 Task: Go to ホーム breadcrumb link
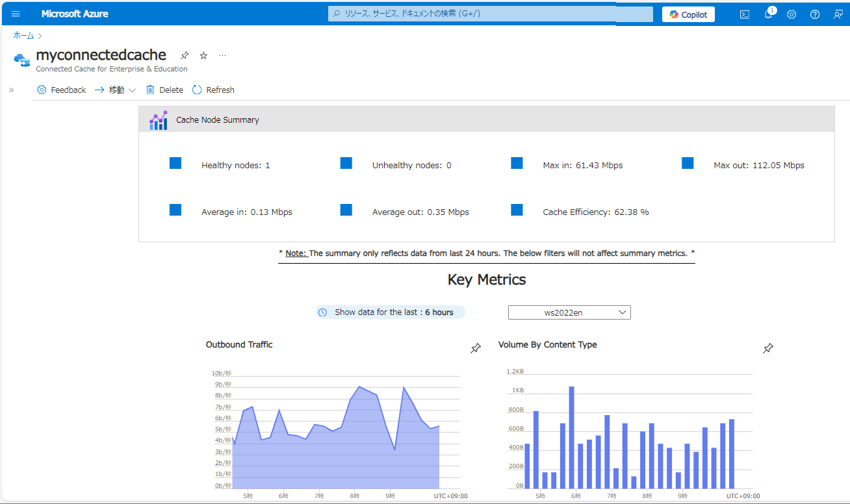coord(23,36)
